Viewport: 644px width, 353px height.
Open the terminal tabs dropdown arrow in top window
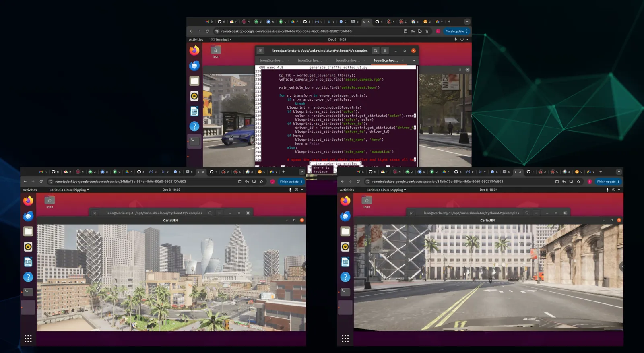click(414, 60)
